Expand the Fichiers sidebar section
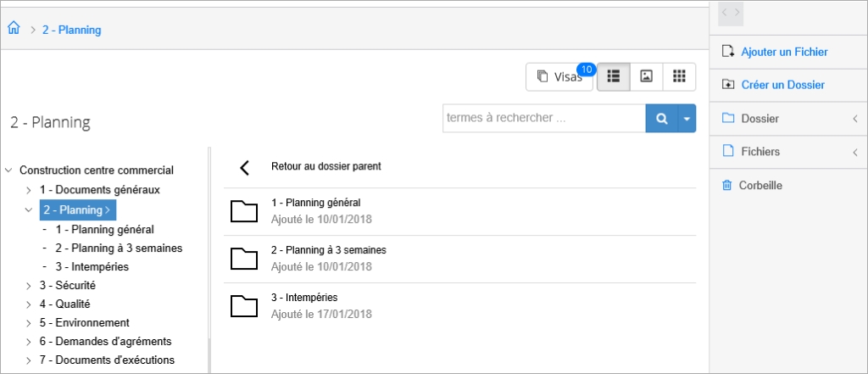The image size is (868, 374). click(x=788, y=151)
